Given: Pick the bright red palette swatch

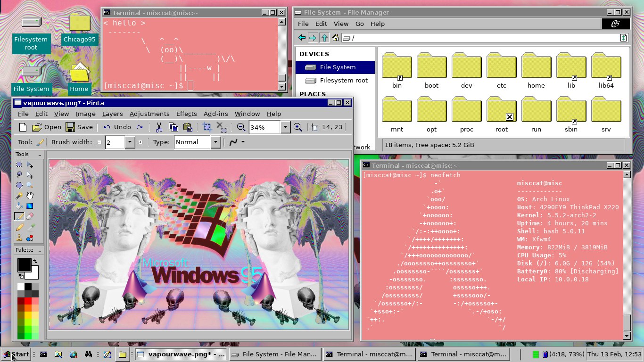Looking at the screenshot, I should click(x=28, y=301).
